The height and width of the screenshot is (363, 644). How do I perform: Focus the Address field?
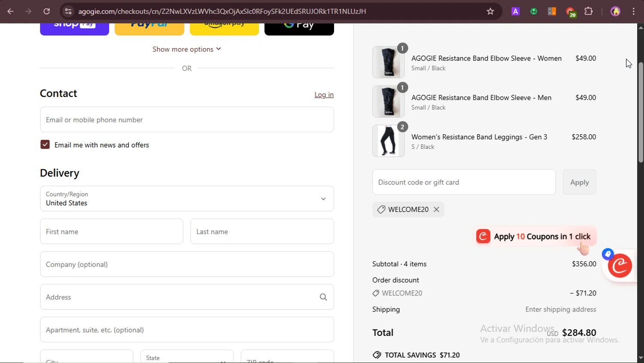(187, 297)
